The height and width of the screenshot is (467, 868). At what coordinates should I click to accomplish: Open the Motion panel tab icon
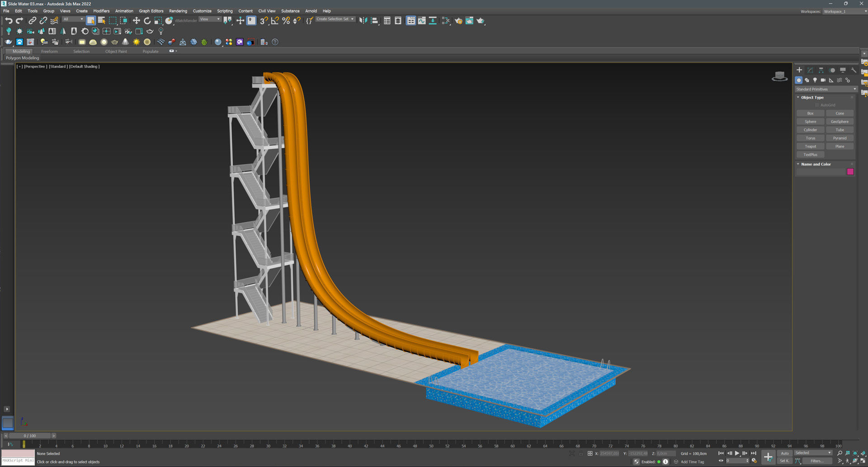(832, 70)
